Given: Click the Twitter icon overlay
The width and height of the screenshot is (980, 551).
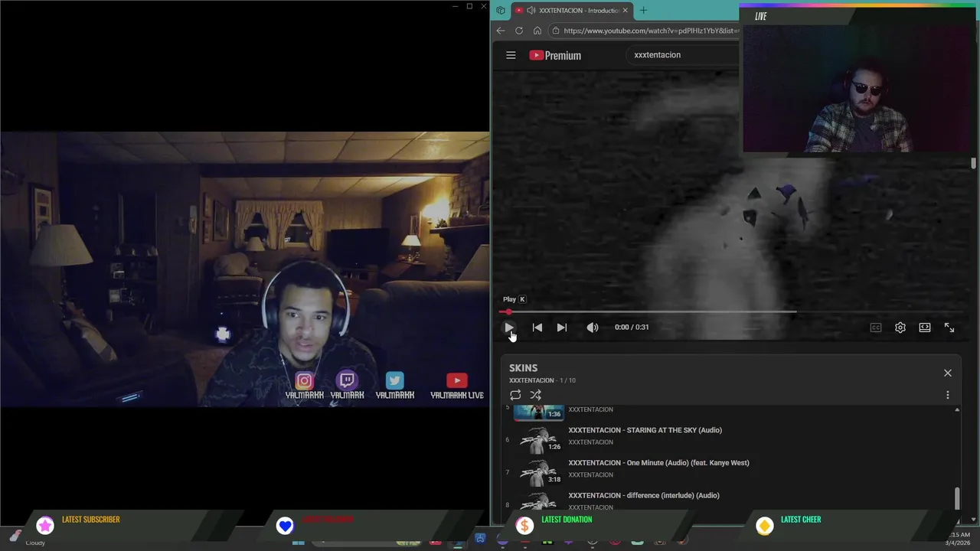Looking at the screenshot, I should [394, 380].
